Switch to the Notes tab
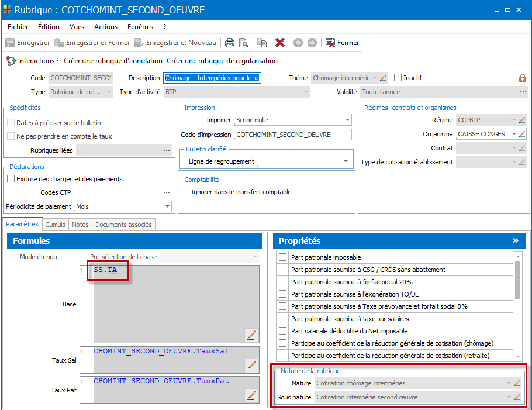This screenshot has height=410, width=532. [x=80, y=225]
